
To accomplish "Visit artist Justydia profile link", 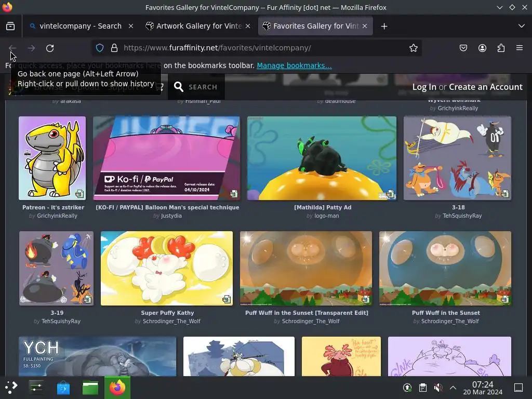I will [171, 216].
